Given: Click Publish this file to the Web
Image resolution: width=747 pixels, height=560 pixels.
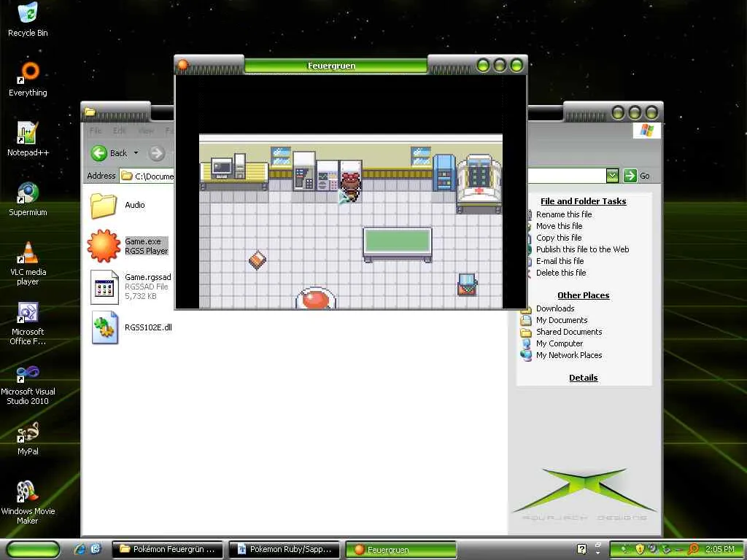Looking at the screenshot, I should [x=582, y=249].
